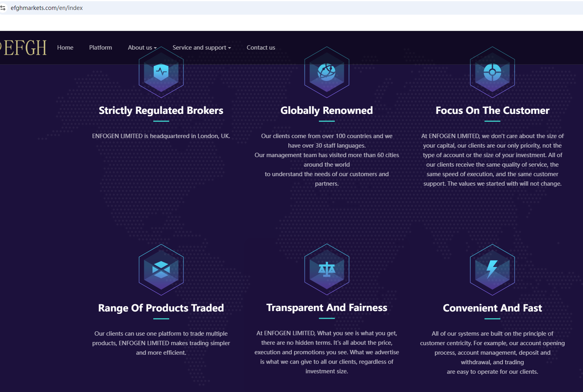Screen dimensions: 583x392
Task: Click the globe hexagon icon
Action: 327,72
